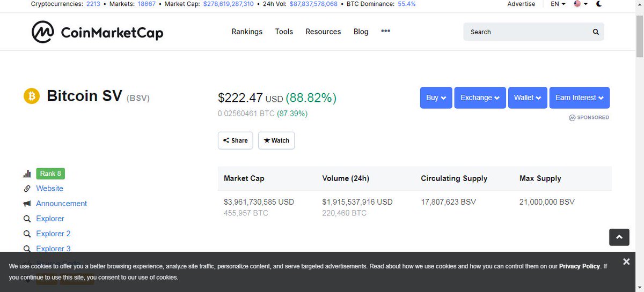Image resolution: width=644 pixels, height=292 pixels.
Task: Open the Privacy Policy link
Action: coord(580,266)
